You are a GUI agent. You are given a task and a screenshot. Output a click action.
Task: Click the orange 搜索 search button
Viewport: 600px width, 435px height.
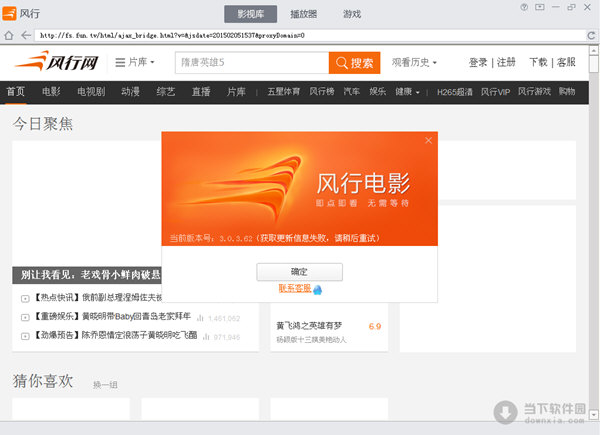click(x=354, y=62)
